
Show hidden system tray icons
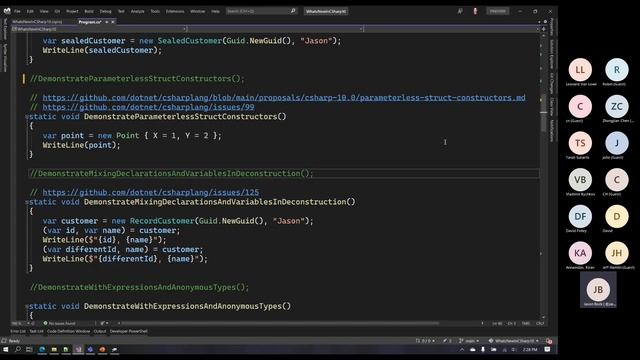pyautogui.click(x=462, y=350)
